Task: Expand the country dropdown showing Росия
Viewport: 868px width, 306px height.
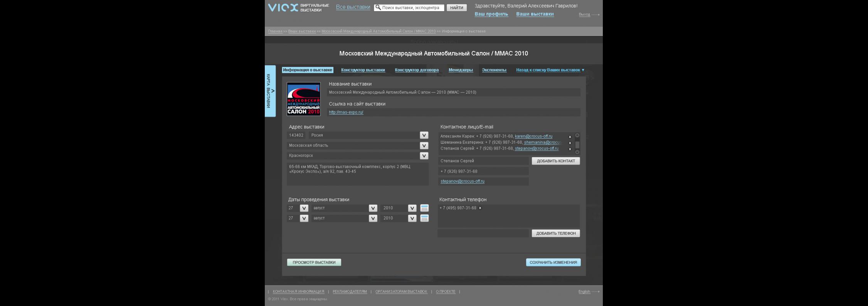Action: (x=424, y=135)
